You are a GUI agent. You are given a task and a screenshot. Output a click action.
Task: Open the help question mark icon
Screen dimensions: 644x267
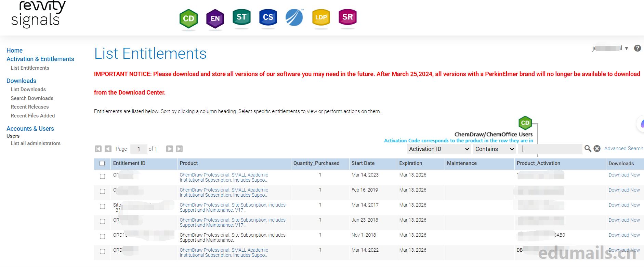click(638, 48)
